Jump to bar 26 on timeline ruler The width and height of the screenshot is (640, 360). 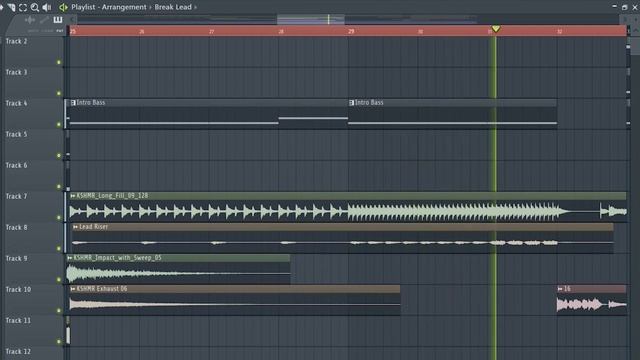(142, 31)
